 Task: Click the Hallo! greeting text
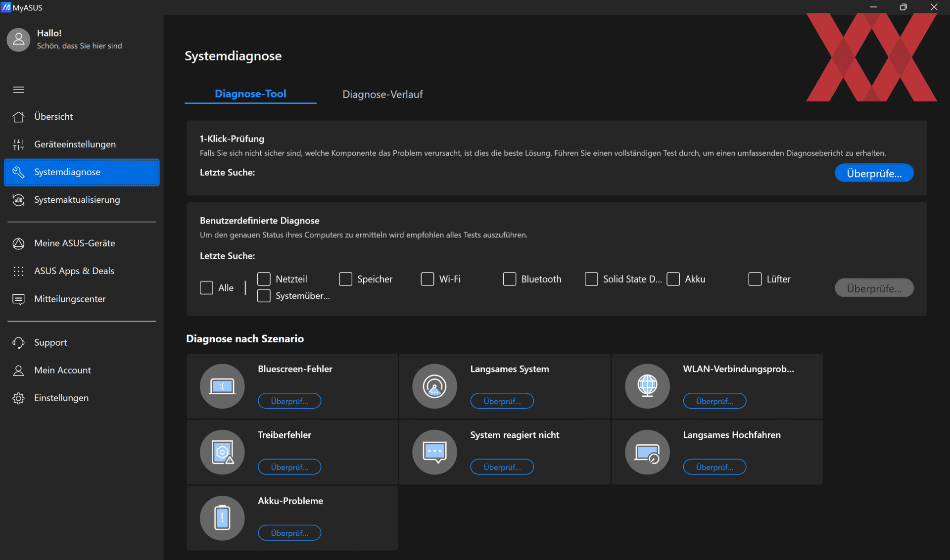coord(49,33)
